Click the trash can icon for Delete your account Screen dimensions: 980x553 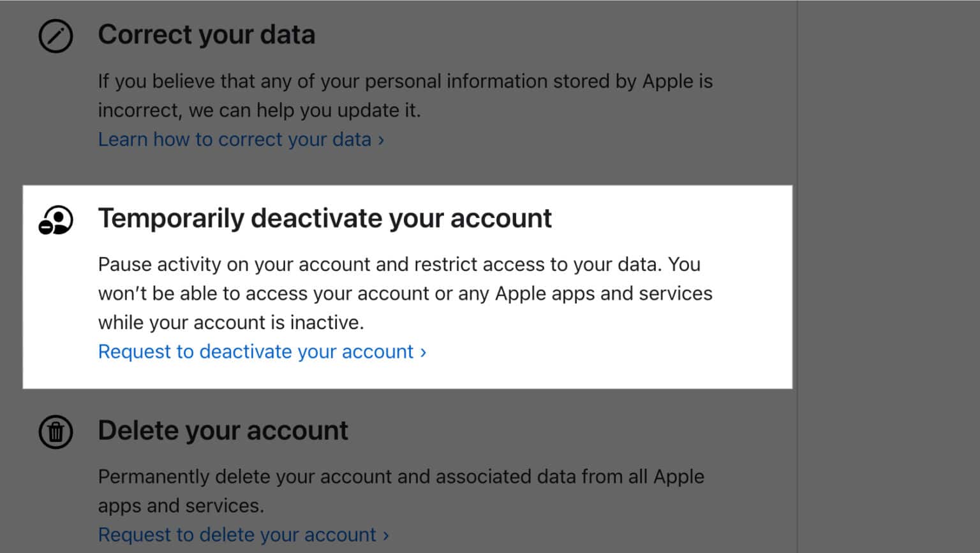point(55,432)
